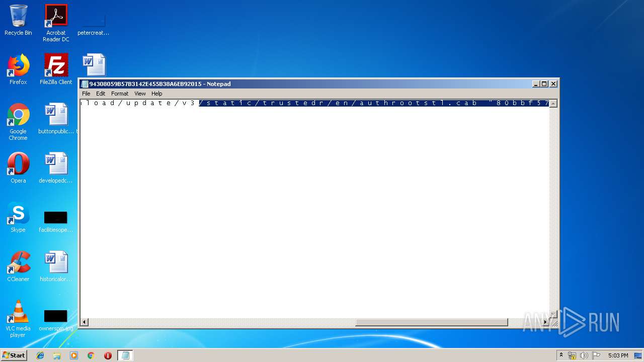The width and height of the screenshot is (644, 362).
Task: Open Action Center flag icon
Action: click(x=596, y=355)
